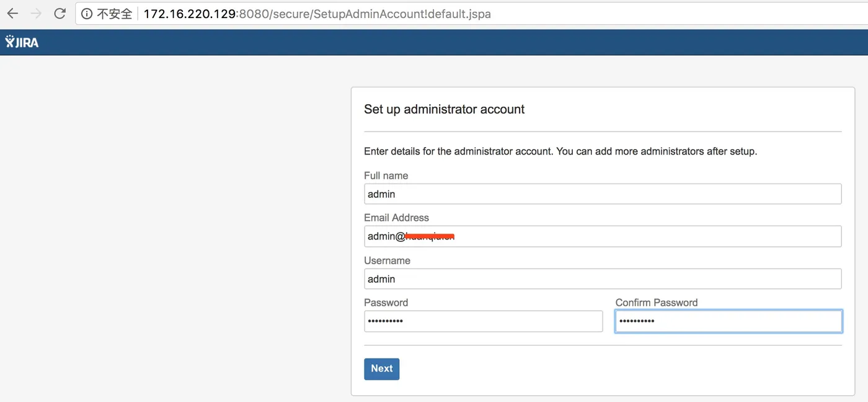868x402 pixels.
Task: Focus the Confirm Password field
Action: tap(728, 321)
